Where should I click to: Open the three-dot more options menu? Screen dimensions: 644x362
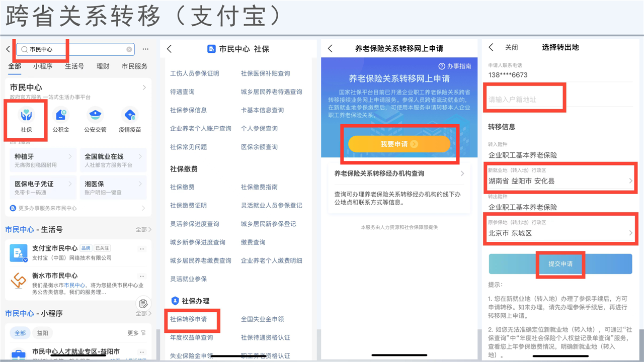145,49
